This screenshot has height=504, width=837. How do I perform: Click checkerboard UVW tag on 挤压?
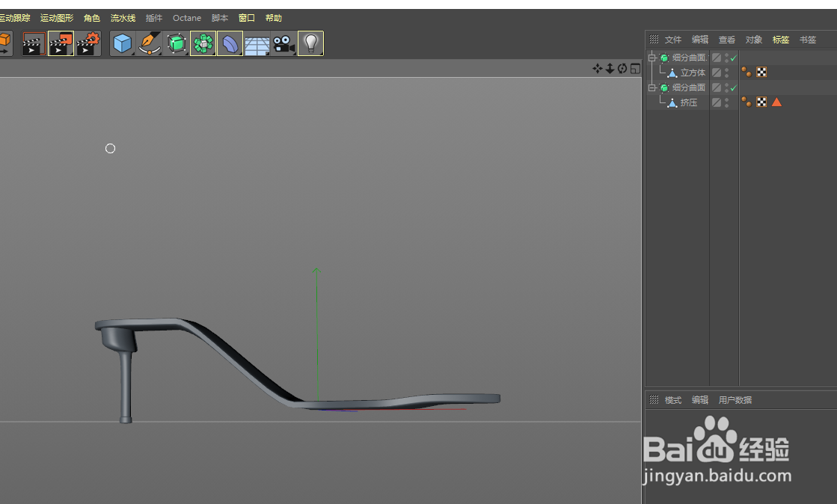761,102
